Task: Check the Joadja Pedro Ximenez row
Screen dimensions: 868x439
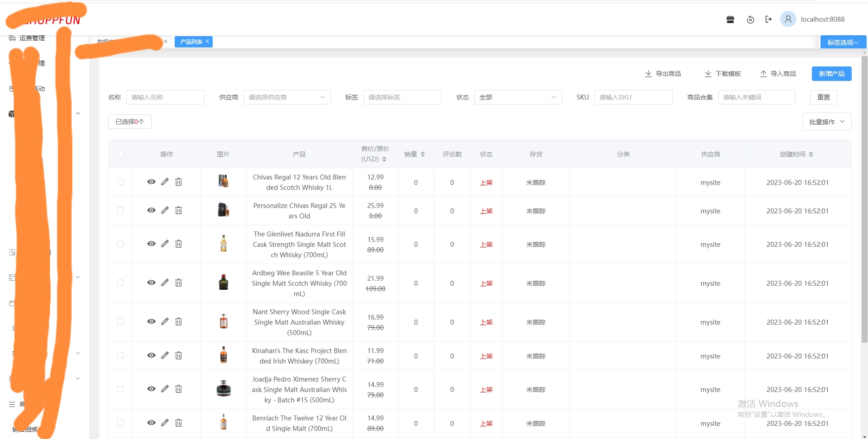Action: [120, 389]
